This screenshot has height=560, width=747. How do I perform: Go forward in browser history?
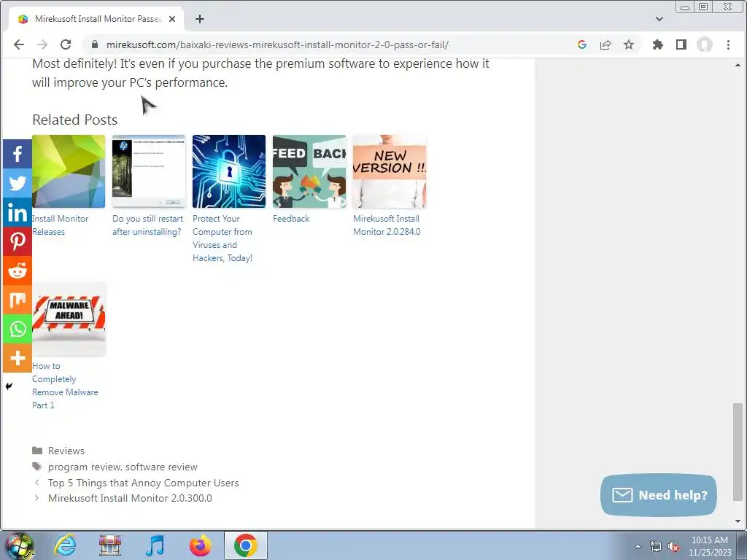tap(42, 44)
